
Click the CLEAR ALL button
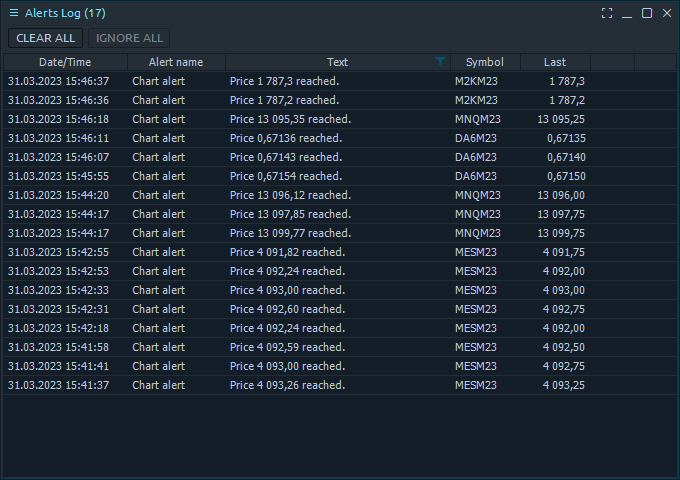[x=46, y=38]
